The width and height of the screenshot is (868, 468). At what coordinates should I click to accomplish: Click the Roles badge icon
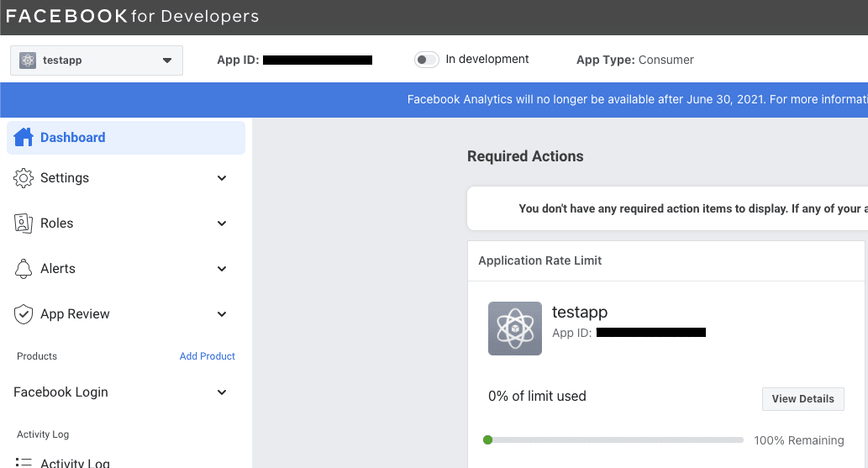(x=24, y=223)
